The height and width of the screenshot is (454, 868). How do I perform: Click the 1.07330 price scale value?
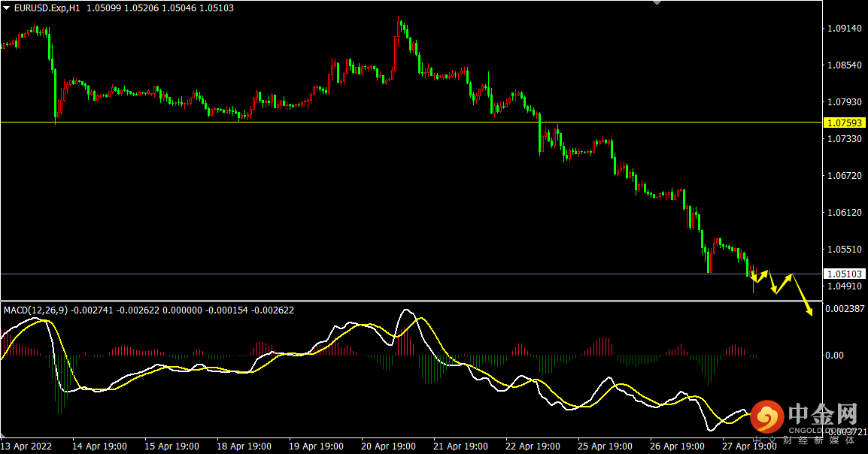tap(844, 139)
